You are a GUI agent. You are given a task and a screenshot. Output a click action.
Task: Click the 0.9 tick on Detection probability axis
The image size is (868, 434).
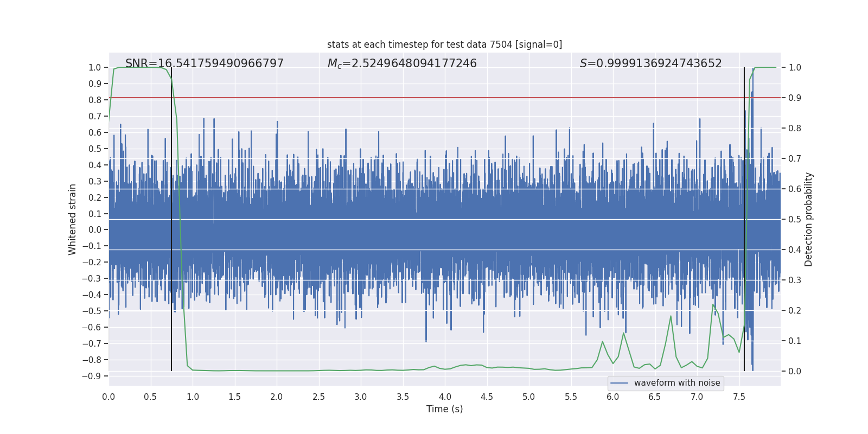point(795,98)
